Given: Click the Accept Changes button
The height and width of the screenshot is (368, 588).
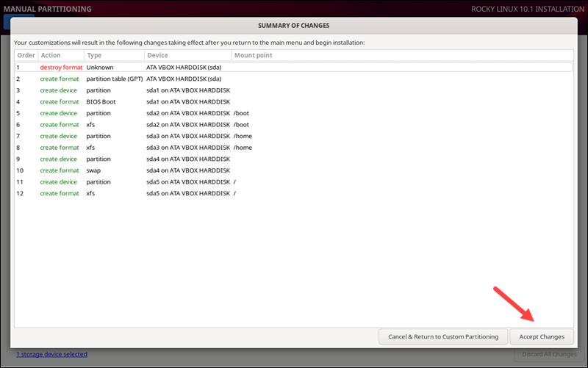Looking at the screenshot, I should pyautogui.click(x=542, y=336).
